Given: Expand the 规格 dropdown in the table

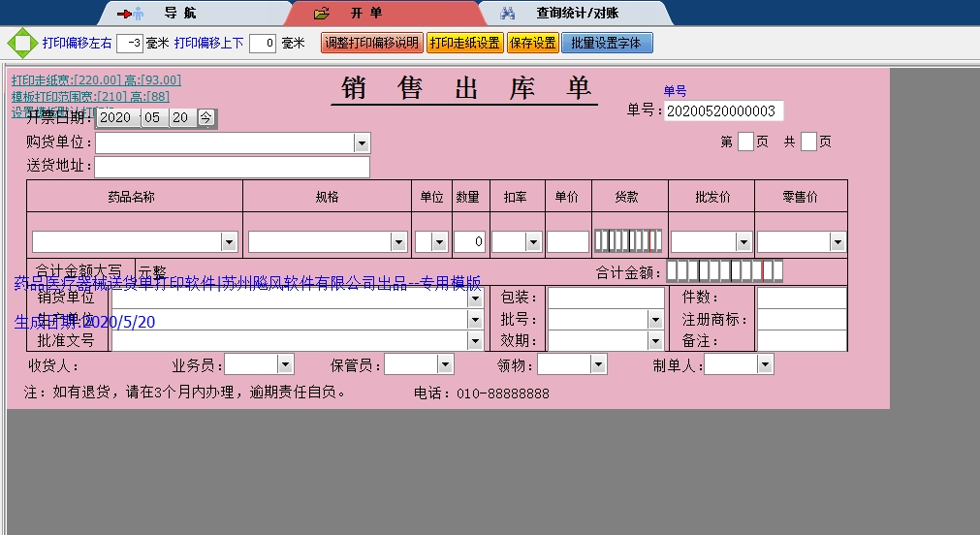Looking at the screenshot, I should (398, 242).
